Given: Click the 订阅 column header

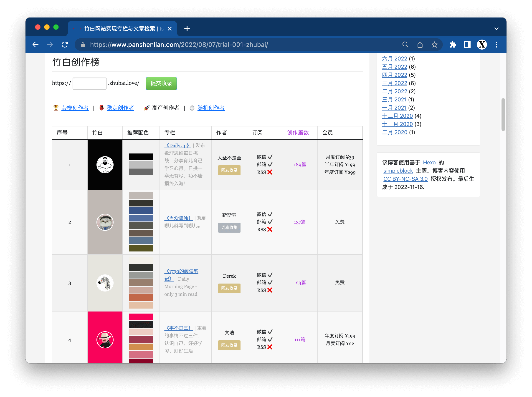Looking at the screenshot, I should pos(257,133).
